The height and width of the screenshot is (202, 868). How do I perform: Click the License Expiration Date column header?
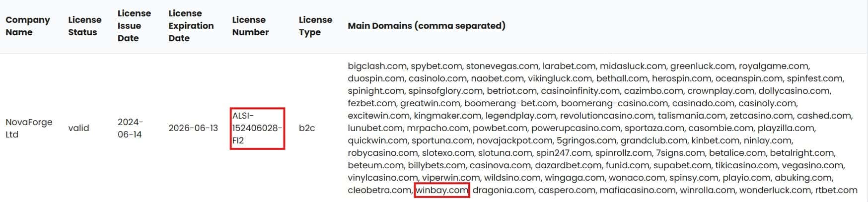click(x=191, y=26)
